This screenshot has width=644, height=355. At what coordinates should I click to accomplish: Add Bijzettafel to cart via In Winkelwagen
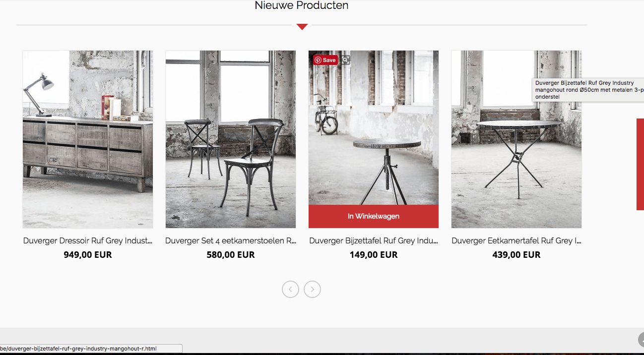pos(373,216)
